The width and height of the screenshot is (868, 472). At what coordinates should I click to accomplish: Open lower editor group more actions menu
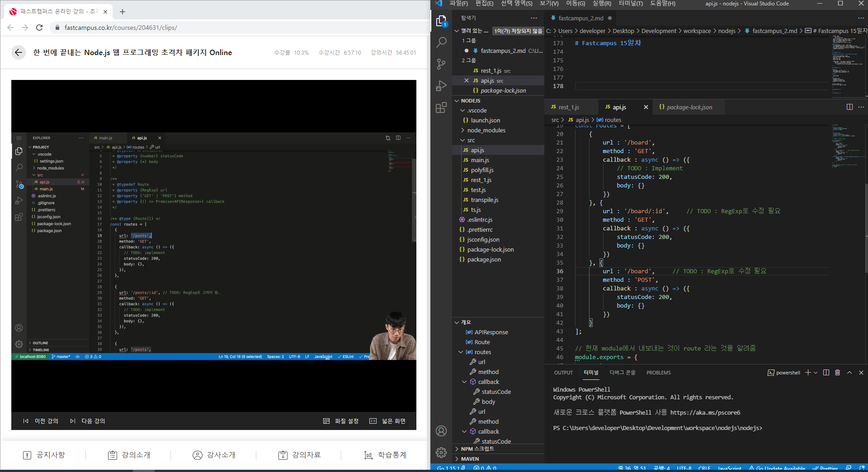click(x=861, y=107)
